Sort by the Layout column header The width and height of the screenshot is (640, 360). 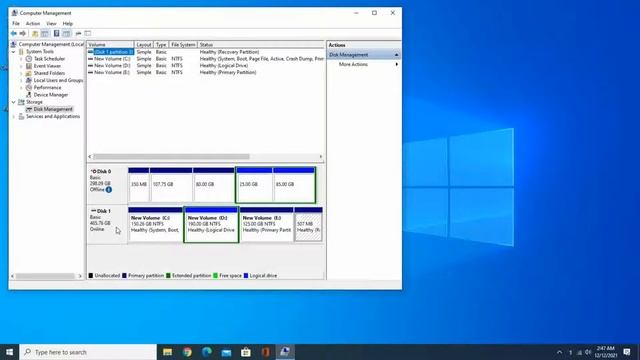point(144,44)
